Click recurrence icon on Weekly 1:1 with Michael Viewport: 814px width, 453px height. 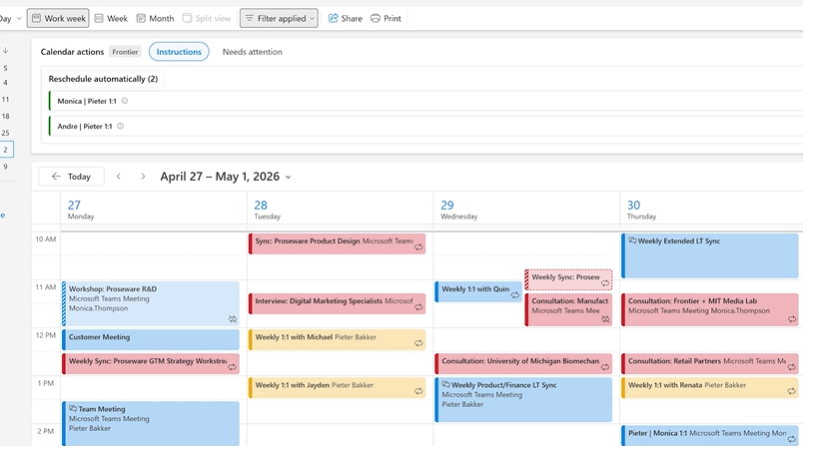pyautogui.click(x=418, y=343)
